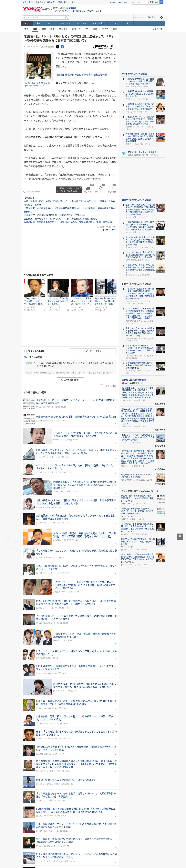The image size is (186, 868).
Task: Click the back-to-top arrow button
Action: pos(180,536)
